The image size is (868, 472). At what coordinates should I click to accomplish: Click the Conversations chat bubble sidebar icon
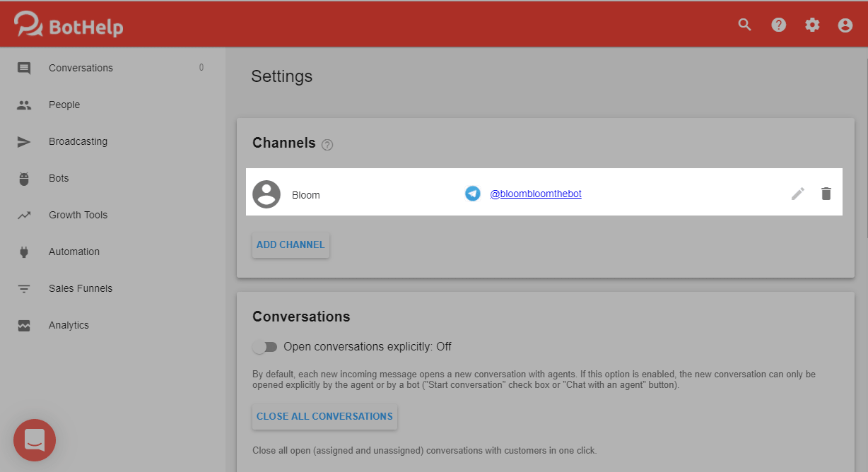pyautogui.click(x=24, y=69)
